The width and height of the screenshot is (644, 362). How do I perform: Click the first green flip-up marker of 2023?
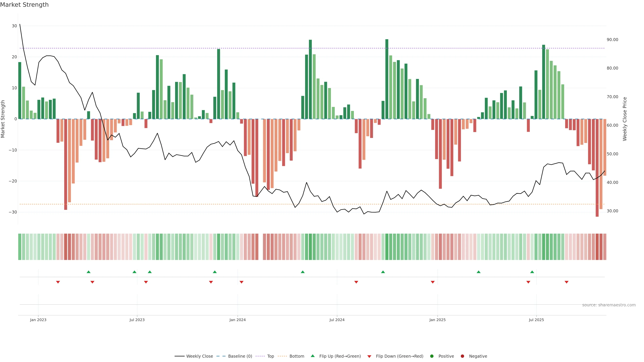tap(89, 272)
